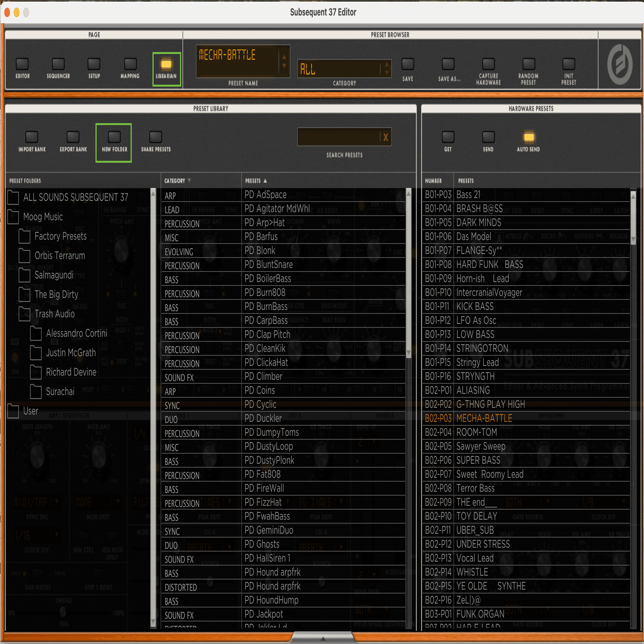Select hardware preset STRINGOTRON

526,348
